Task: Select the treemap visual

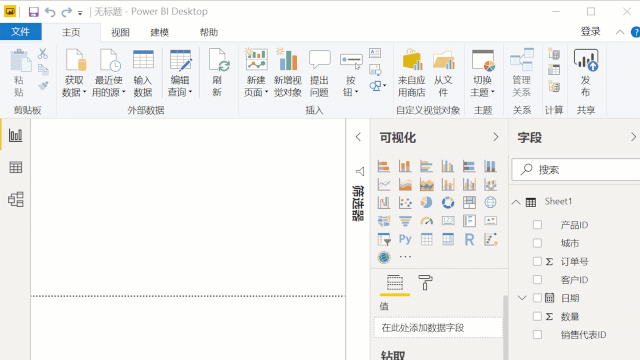Action: coord(469,202)
